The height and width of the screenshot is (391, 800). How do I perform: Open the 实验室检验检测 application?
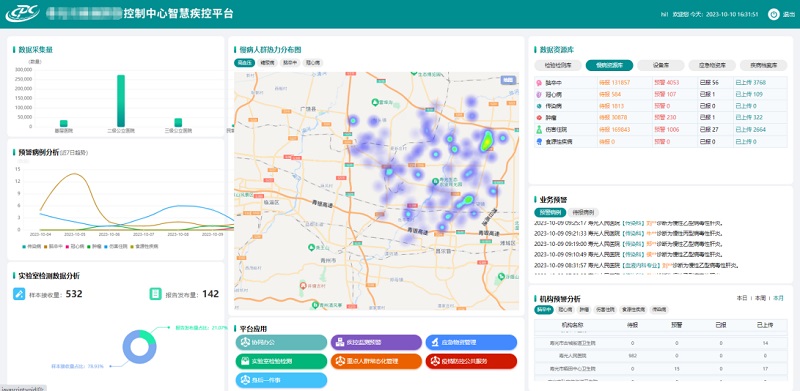[281, 361]
